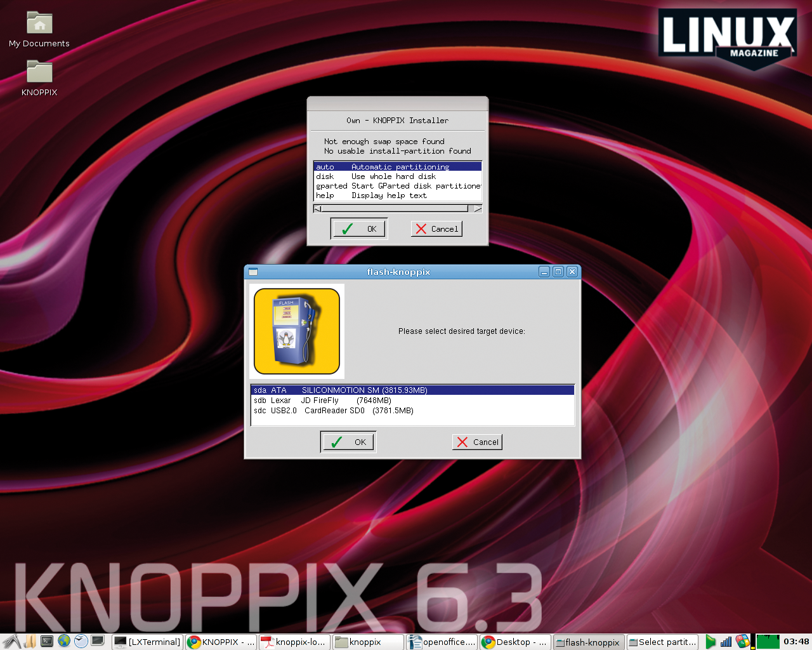The width and height of the screenshot is (812, 650).
Task: Click the flash-knoppix title bar text
Action: click(398, 272)
